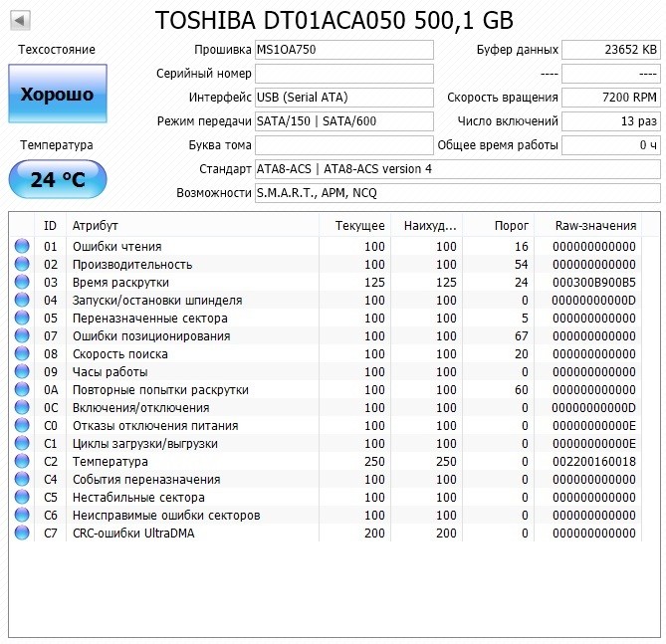Select the Повторные попытки раскрутки attribute name

tap(160, 389)
